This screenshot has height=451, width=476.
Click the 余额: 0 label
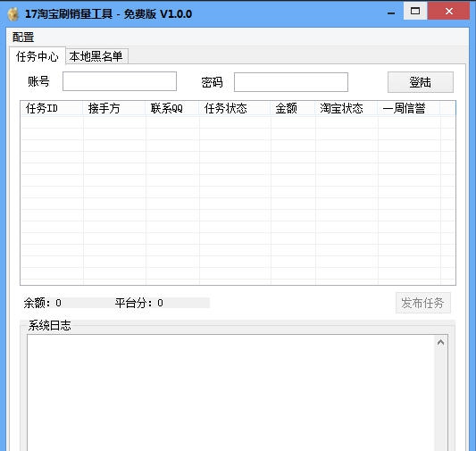click(43, 303)
